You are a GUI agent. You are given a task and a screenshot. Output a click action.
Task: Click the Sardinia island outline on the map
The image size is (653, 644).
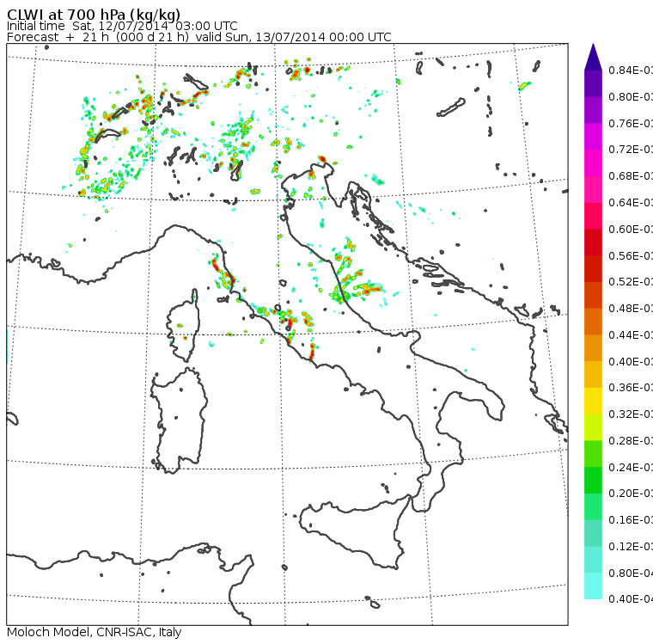coord(179,420)
